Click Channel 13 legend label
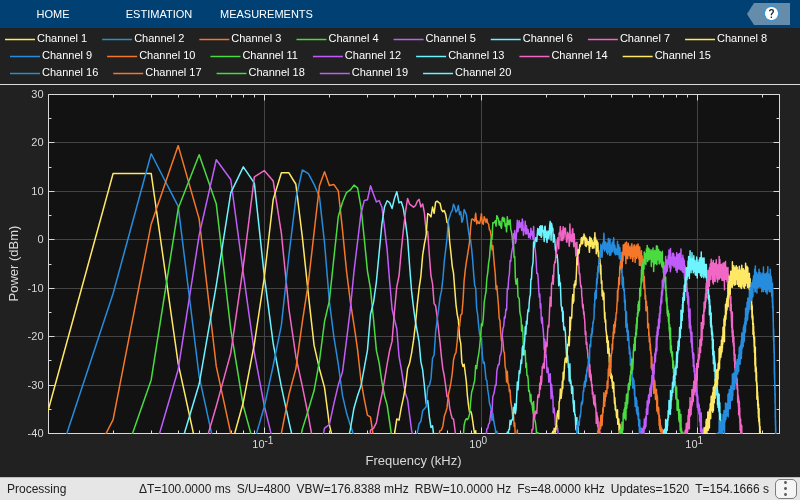The width and height of the screenshot is (800, 500). click(x=476, y=55)
